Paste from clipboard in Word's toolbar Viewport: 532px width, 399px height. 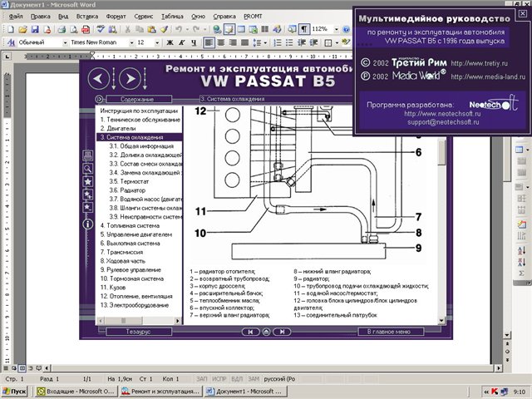pyautogui.click(x=151, y=30)
